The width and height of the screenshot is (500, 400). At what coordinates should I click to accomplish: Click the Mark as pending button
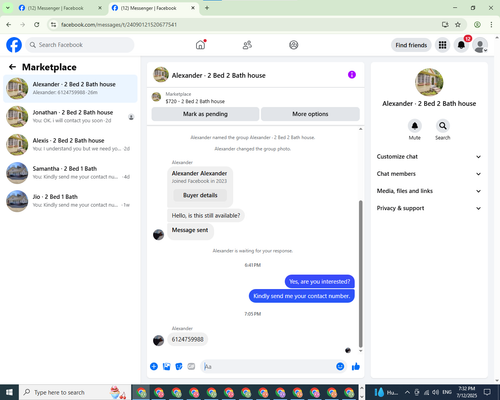(x=205, y=114)
